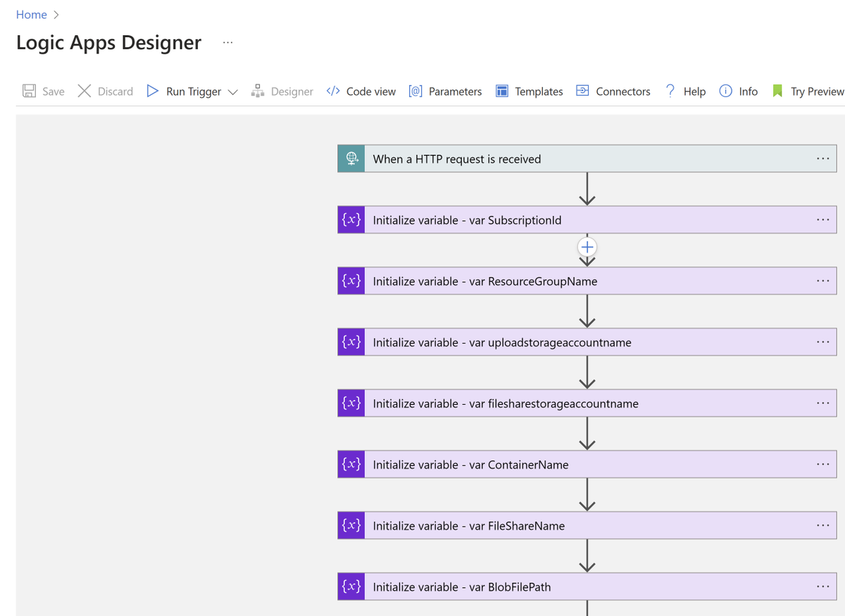The height and width of the screenshot is (616, 845).
Task: Expand the Run Trigger dropdown arrow
Action: 233,92
